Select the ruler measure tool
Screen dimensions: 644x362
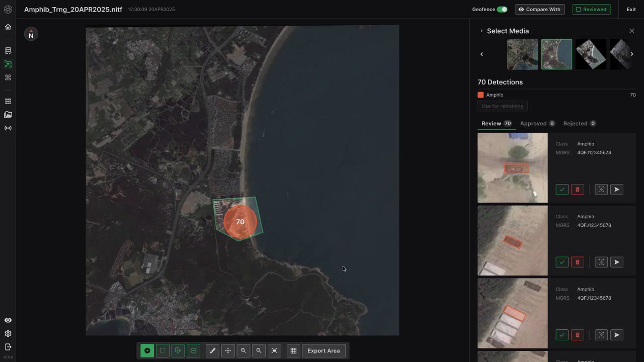pos(212,351)
